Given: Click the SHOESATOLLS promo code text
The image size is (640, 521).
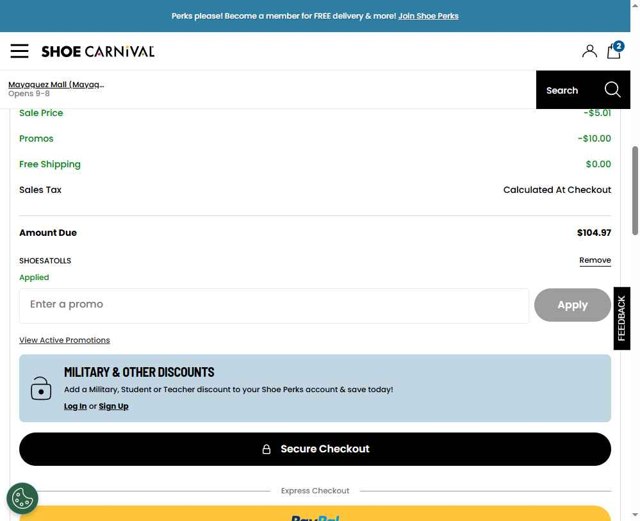Looking at the screenshot, I should (45, 260).
